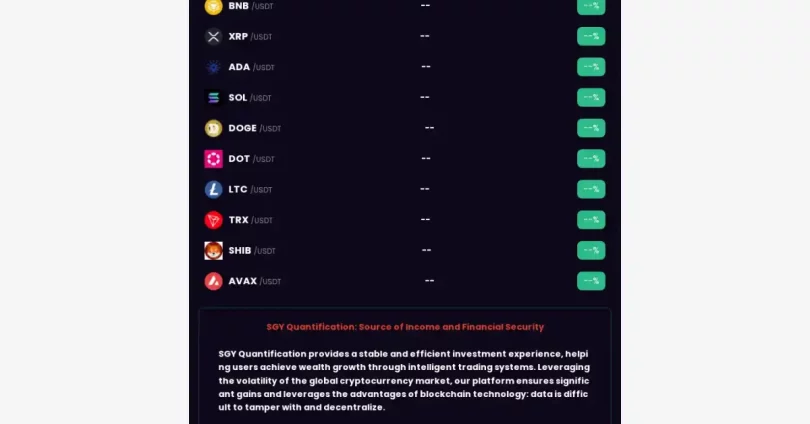Image resolution: width=810 pixels, height=424 pixels.
Task: Click the BNB coin icon
Action: [x=213, y=7]
